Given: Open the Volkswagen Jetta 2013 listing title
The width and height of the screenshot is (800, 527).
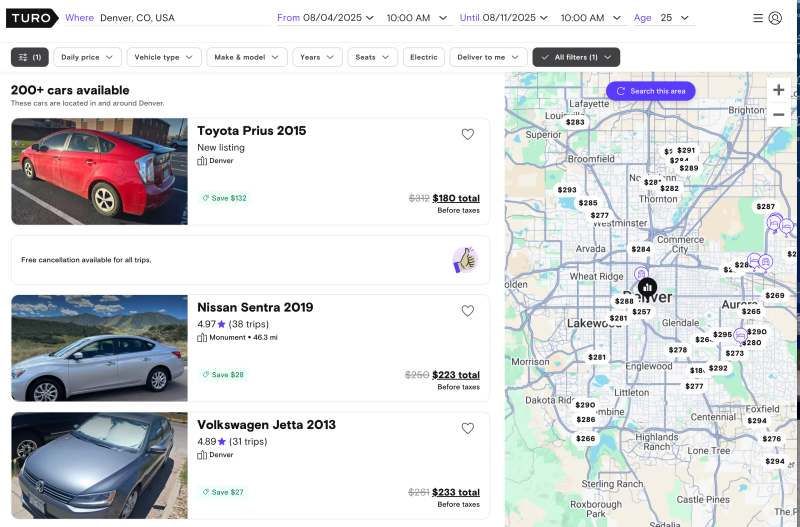Looking at the screenshot, I should (x=266, y=424).
